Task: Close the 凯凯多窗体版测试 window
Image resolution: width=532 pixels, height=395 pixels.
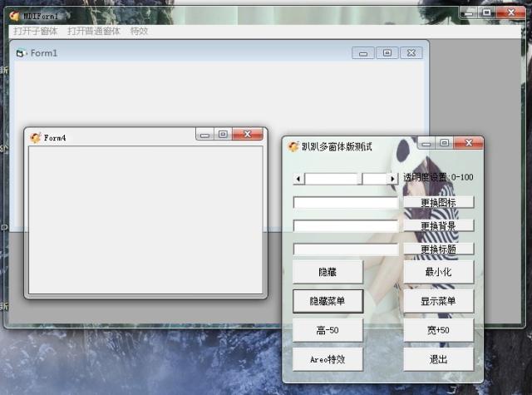Action: [469, 143]
